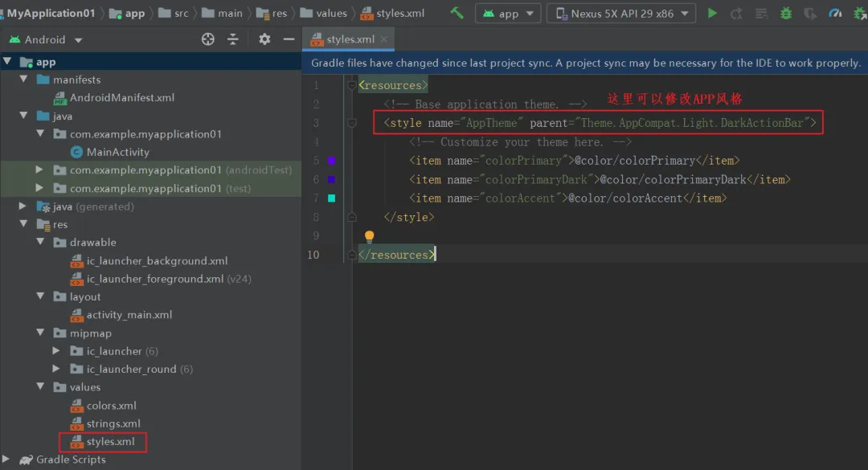Viewport: 868px width, 470px height.
Task: Toggle fold marker on the style line
Action: 352,123
